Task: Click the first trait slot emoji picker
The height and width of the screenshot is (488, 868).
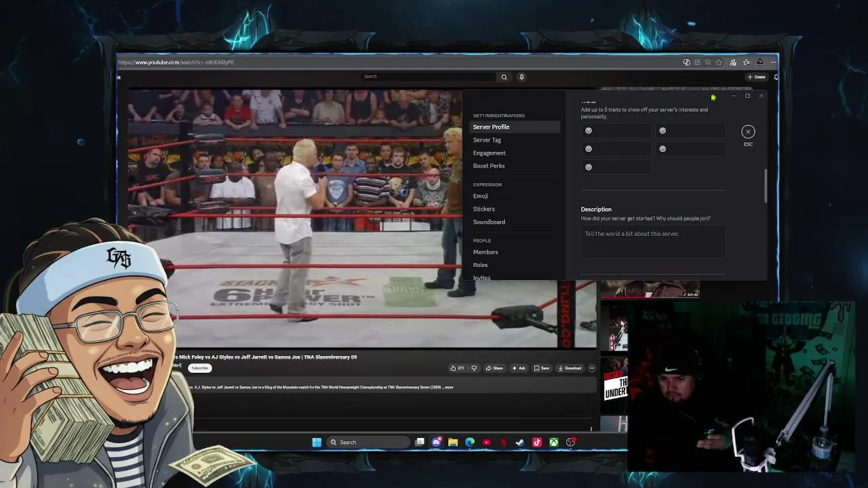Action: coord(589,131)
